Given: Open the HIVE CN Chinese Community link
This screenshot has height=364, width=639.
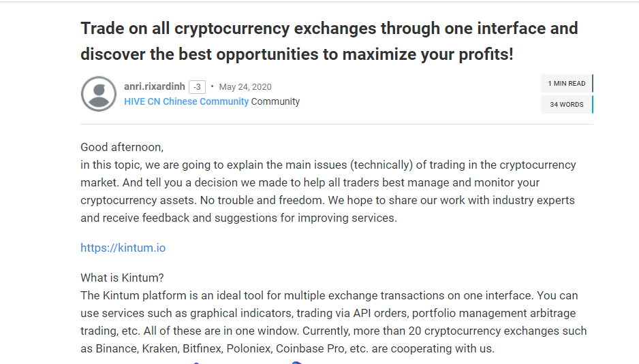Looking at the screenshot, I should (186, 101).
